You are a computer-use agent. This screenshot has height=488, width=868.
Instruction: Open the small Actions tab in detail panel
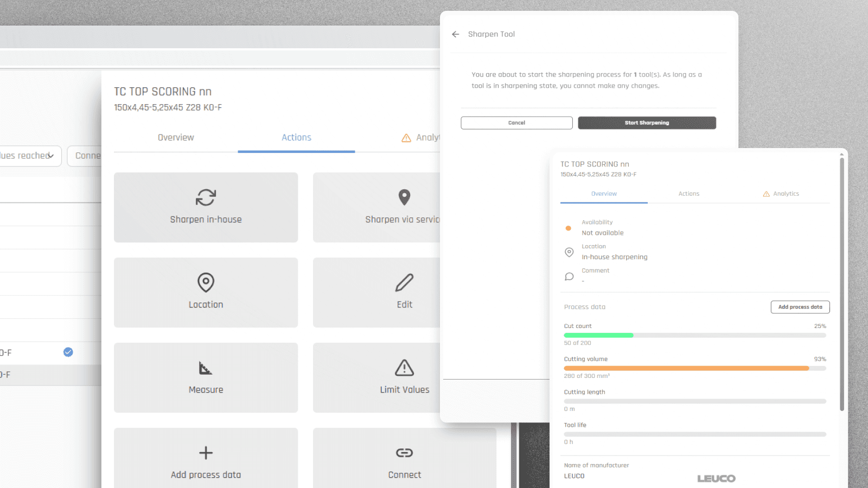(x=689, y=194)
